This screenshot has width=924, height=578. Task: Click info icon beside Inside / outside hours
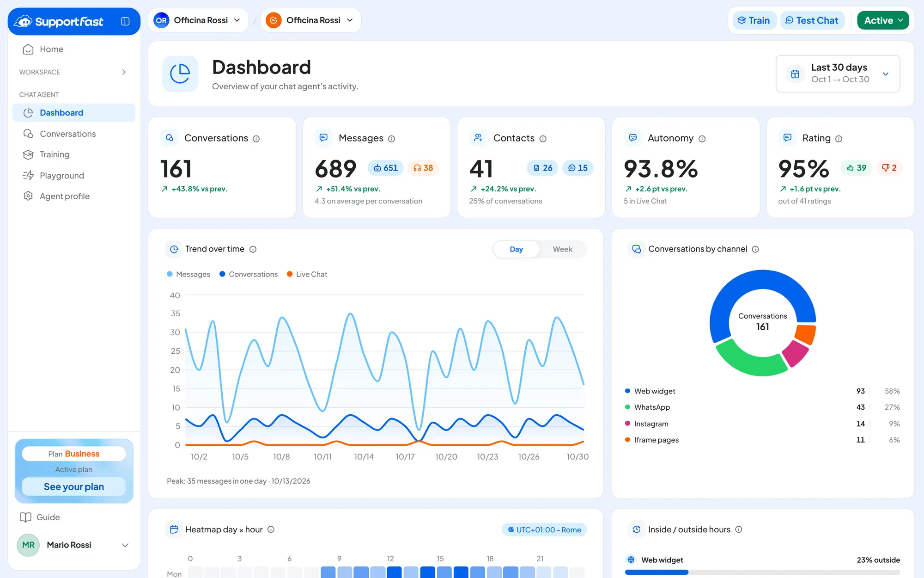point(739,529)
